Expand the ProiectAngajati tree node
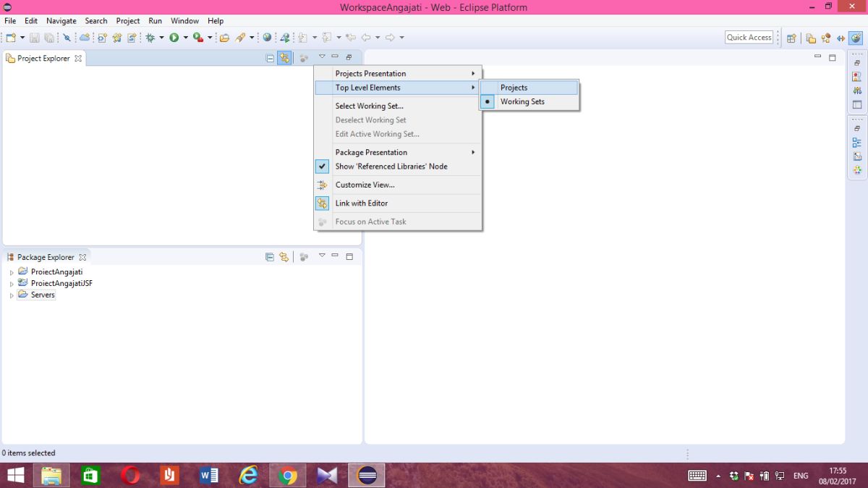Image resolution: width=868 pixels, height=488 pixels. click(12, 273)
